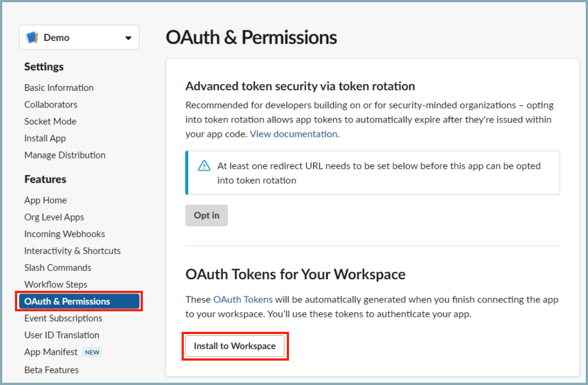Open Slash Commands page
The height and width of the screenshot is (385, 588).
[x=58, y=268]
